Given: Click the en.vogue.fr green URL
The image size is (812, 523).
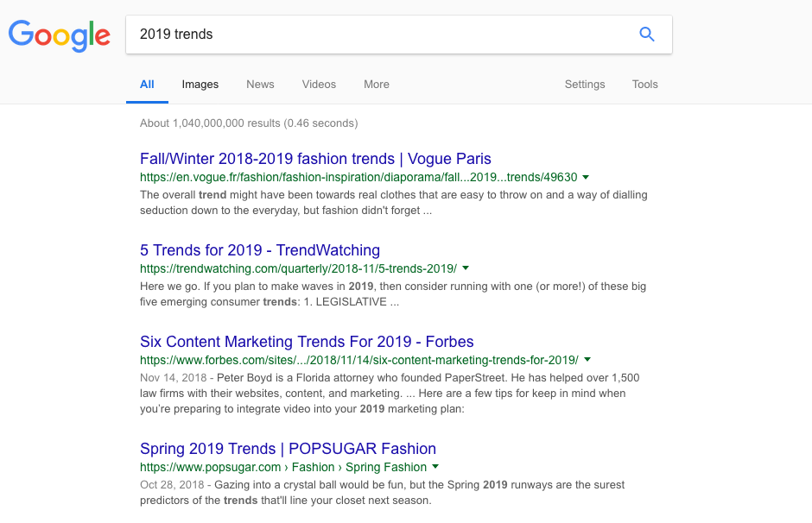Looking at the screenshot, I should pyautogui.click(x=358, y=177).
